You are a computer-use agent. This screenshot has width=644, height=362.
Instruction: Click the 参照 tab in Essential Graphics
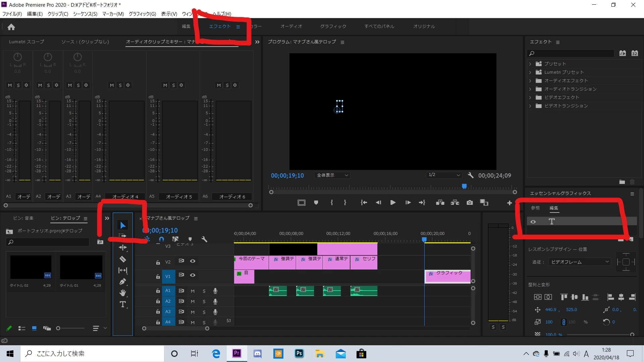tap(535, 208)
